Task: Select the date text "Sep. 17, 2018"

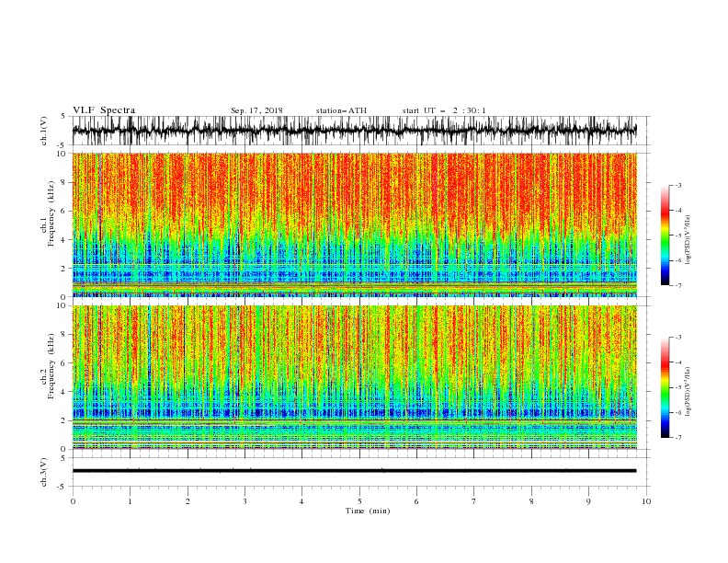Action: (256, 110)
